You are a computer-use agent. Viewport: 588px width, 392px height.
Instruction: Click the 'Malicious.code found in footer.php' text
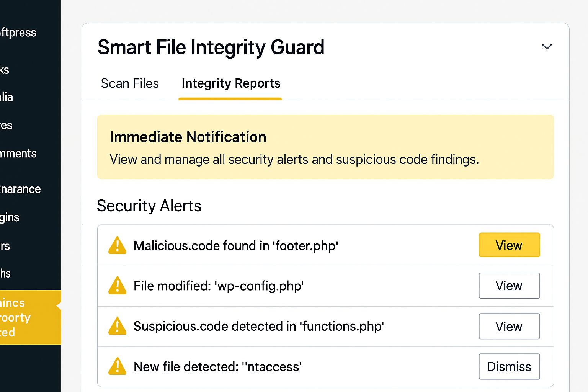pos(236,245)
